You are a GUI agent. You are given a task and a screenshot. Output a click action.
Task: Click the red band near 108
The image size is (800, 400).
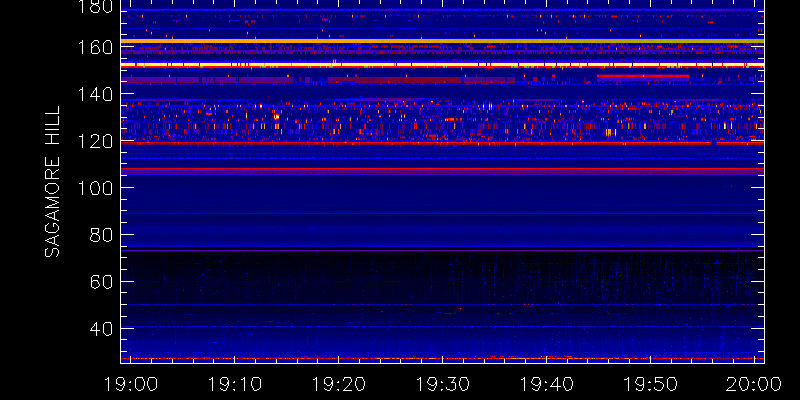[x=442, y=169]
